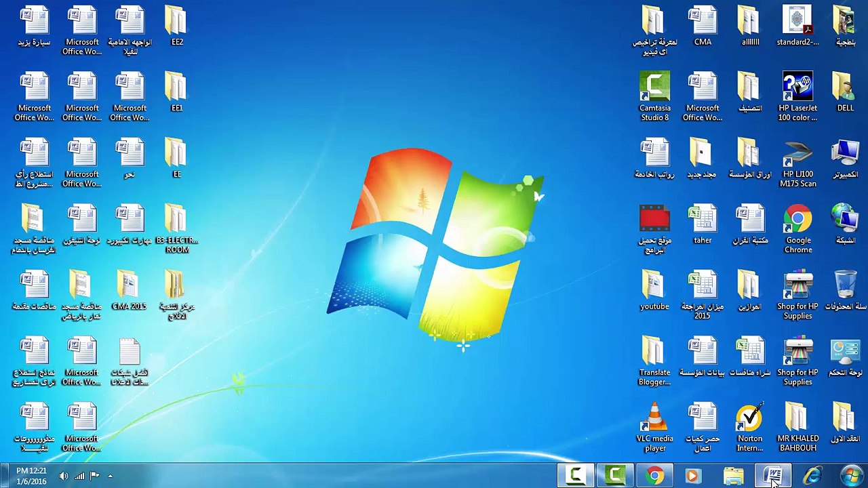Open Google Chrome from the taskbar
The width and height of the screenshot is (868, 488).
[x=654, y=476]
